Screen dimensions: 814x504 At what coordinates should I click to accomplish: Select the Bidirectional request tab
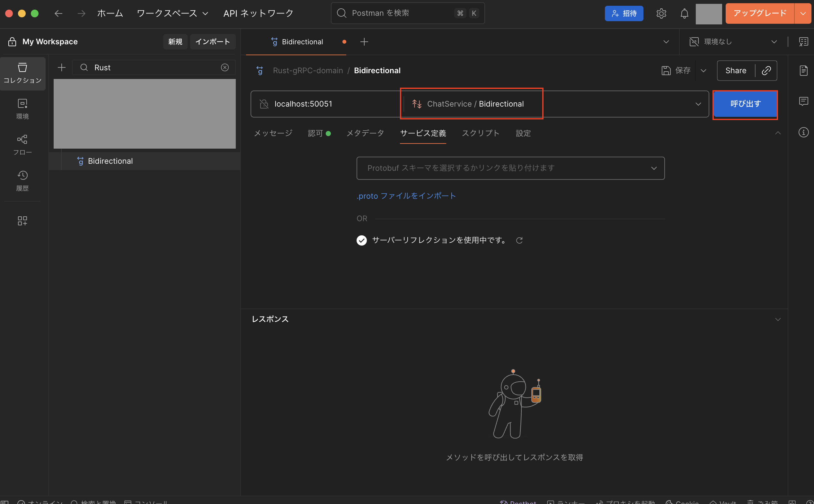point(297,42)
